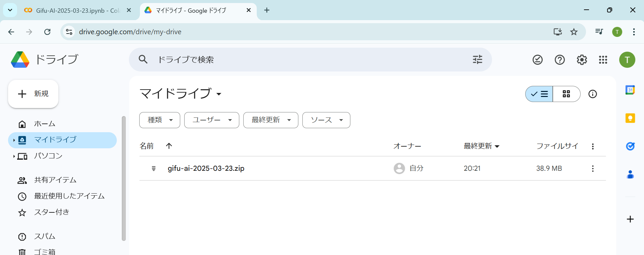The image size is (644, 255).
Task: Select ホーム in sidebar
Action: pyautogui.click(x=62, y=124)
